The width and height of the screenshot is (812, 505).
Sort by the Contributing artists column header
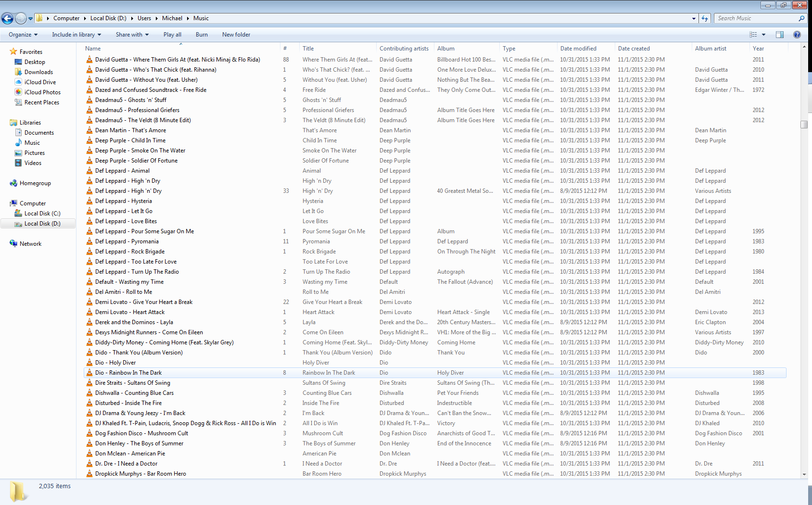coord(404,49)
